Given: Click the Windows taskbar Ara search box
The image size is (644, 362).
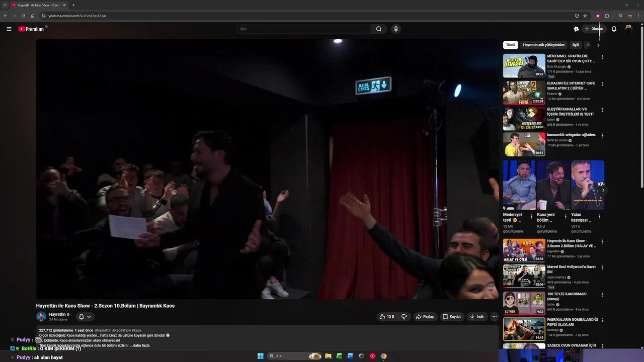Looking at the screenshot, I should tap(295, 356).
